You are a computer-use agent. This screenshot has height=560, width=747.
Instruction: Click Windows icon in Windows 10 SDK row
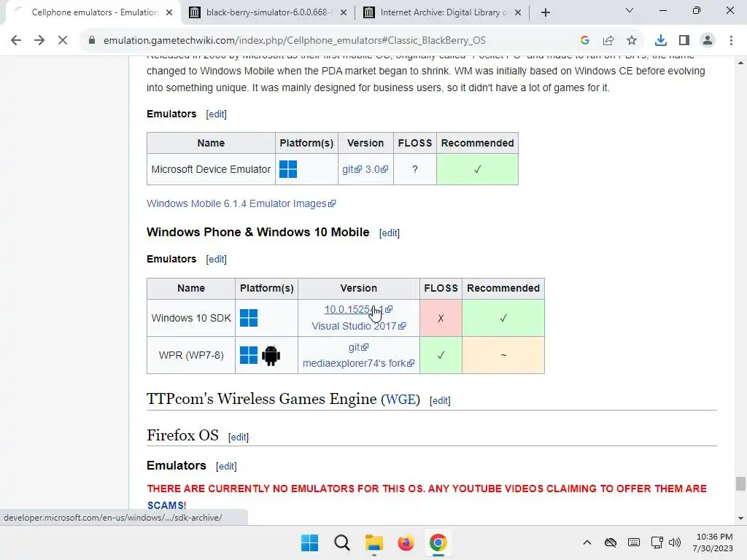pos(249,318)
